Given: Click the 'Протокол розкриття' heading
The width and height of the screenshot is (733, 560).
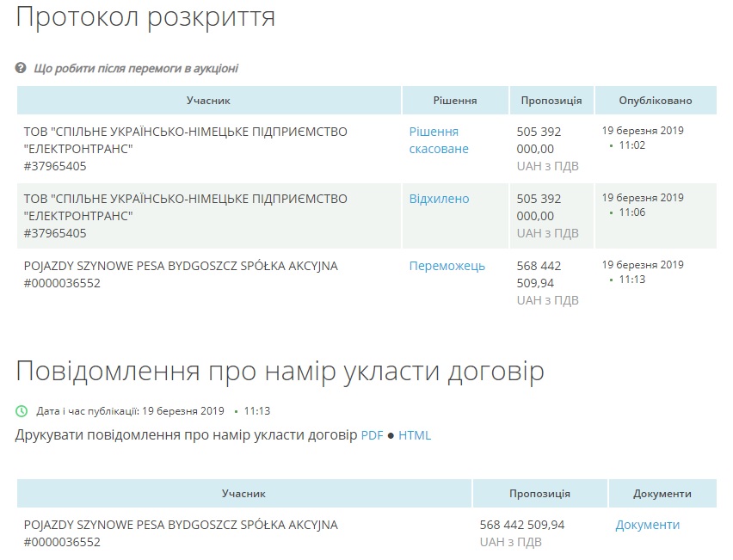Looking at the screenshot, I should coord(145,17).
